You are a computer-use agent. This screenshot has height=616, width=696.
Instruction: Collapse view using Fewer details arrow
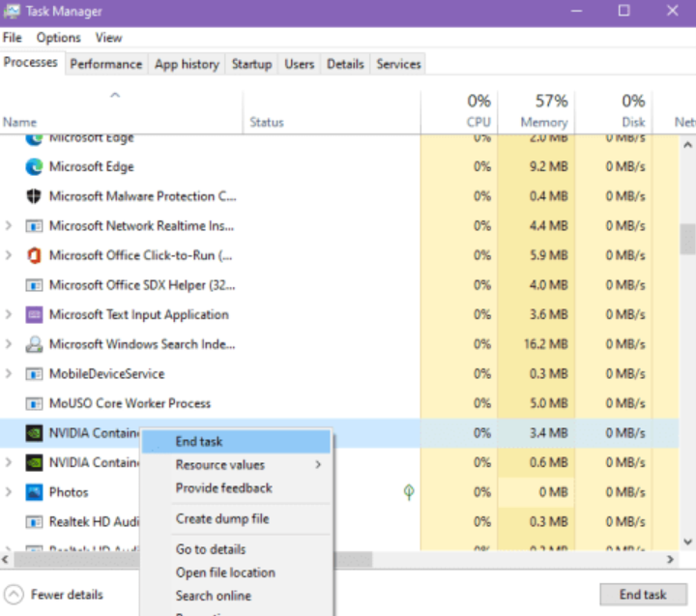click(x=14, y=595)
